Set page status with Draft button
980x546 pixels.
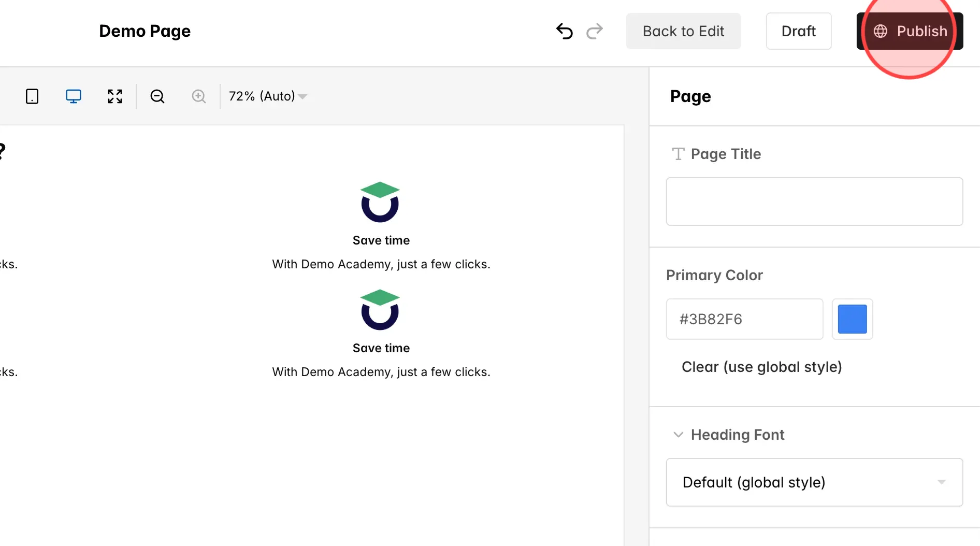[x=799, y=31]
